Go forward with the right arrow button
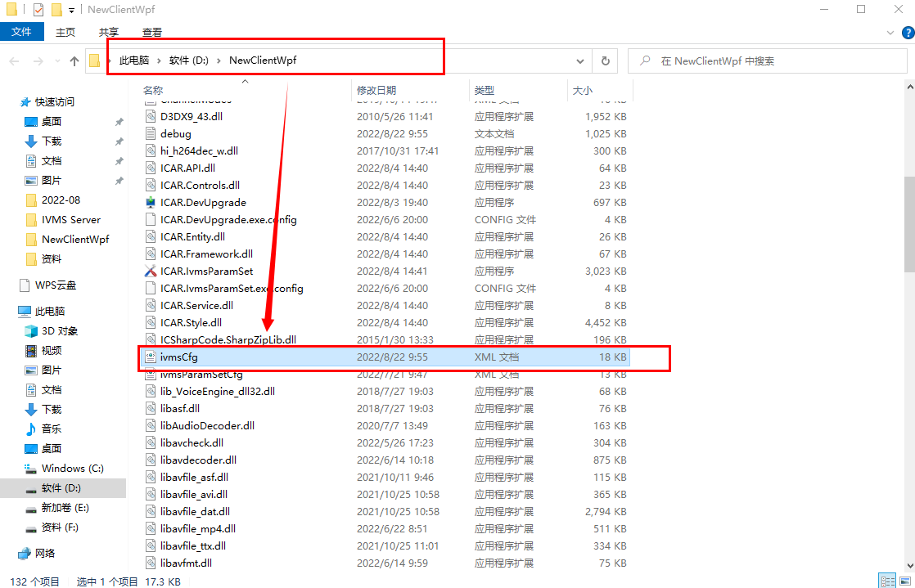 38,61
